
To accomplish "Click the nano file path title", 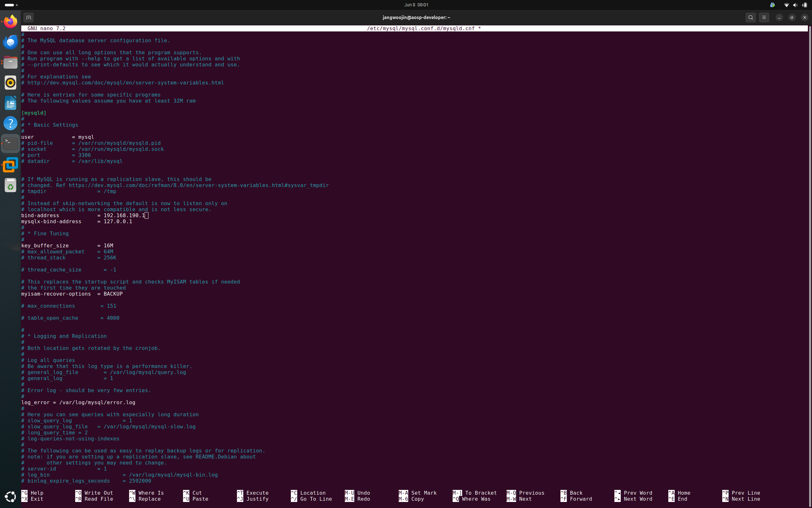I will pos(424,29).
